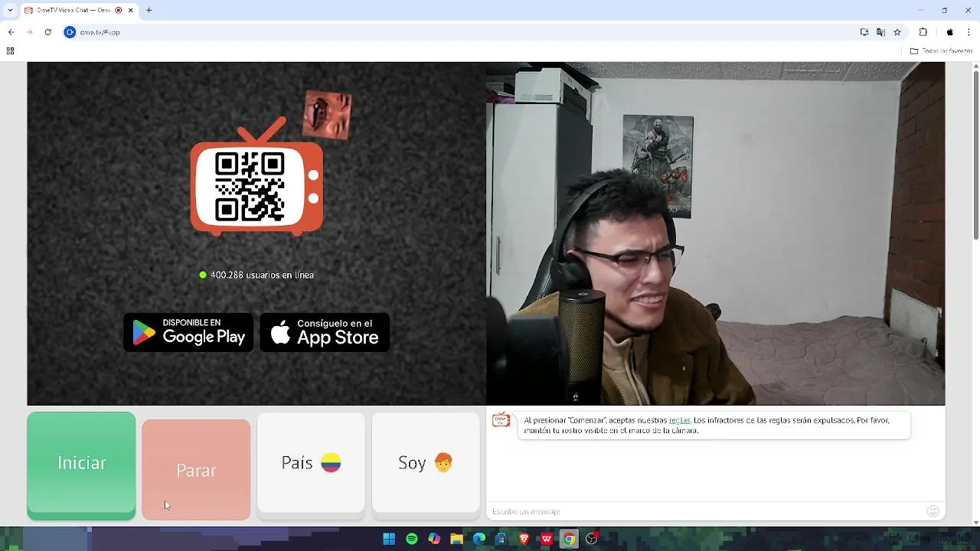Open the Soy gender selector
Viewport: 980px width, 551px height.
point(426,463)
